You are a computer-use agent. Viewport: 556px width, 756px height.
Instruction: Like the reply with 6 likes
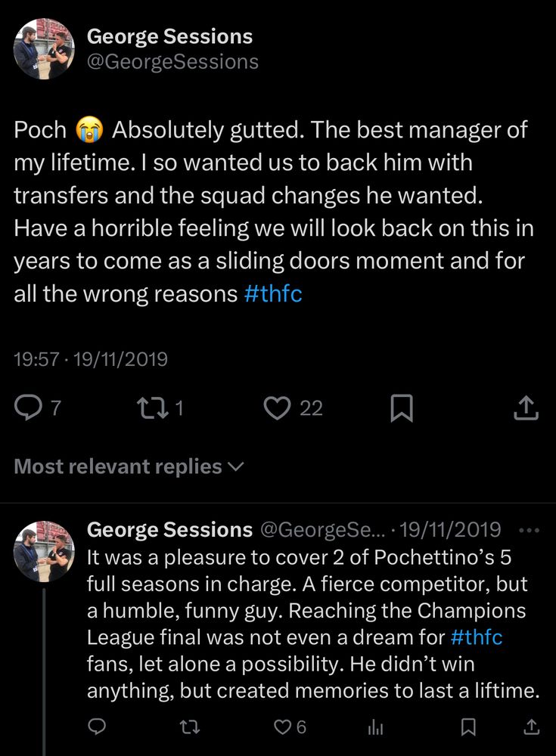(x=283, y=727)
